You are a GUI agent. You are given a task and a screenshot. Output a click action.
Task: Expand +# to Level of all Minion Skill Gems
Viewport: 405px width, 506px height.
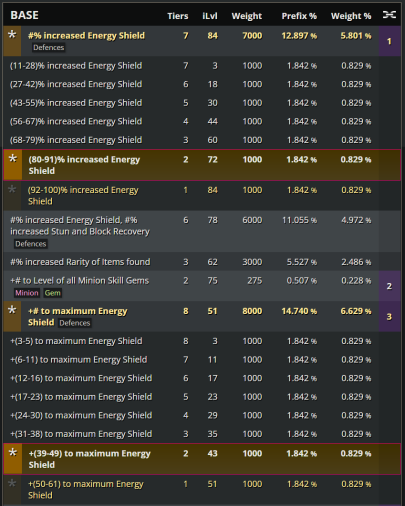click(x=191, y=286)
